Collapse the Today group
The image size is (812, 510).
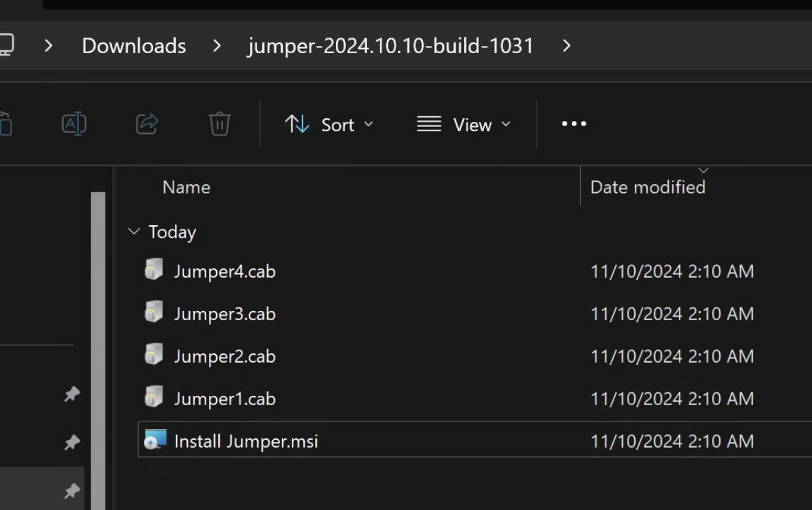[x=133, y=232]
